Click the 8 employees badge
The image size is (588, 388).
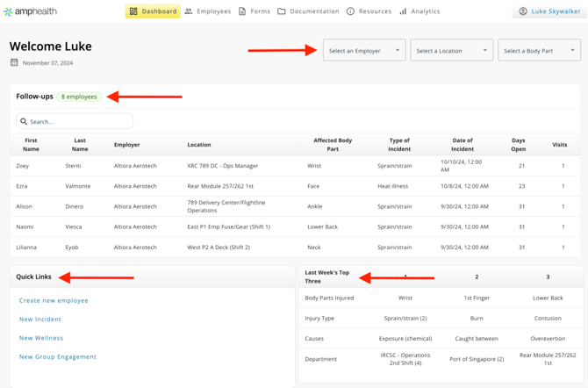[79, 97]
